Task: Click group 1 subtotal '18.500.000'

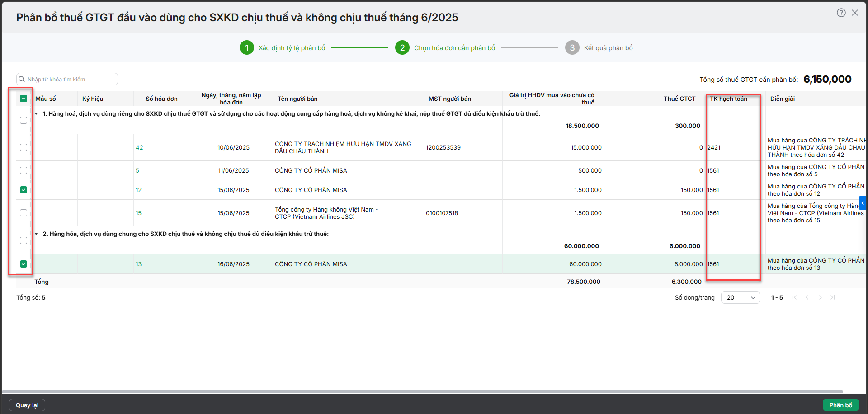Action: pyautogui.click(x=582, y=126)
